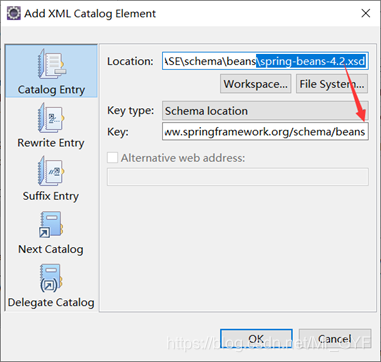Select the Catalog Entry icon
Viewport: 381px width, 362px height.
pyautogui.click(x=51, y=64)
